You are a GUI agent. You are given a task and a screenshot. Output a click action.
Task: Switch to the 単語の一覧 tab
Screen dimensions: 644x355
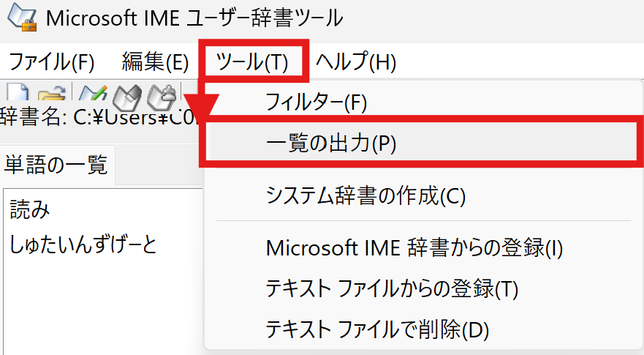coord(56,165)
